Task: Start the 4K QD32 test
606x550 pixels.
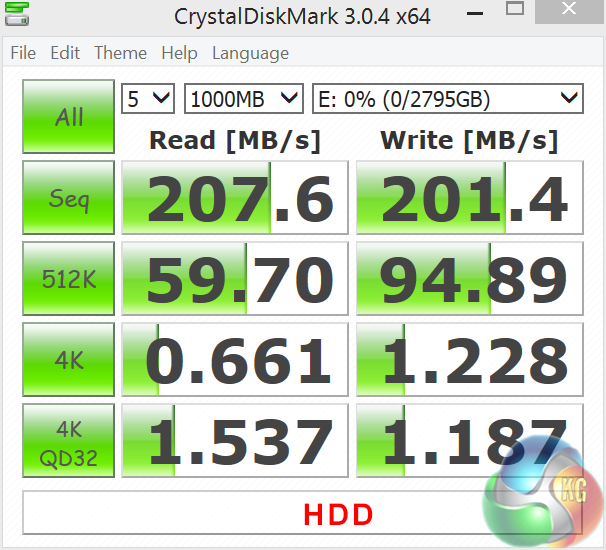Action: pos(68,441)
